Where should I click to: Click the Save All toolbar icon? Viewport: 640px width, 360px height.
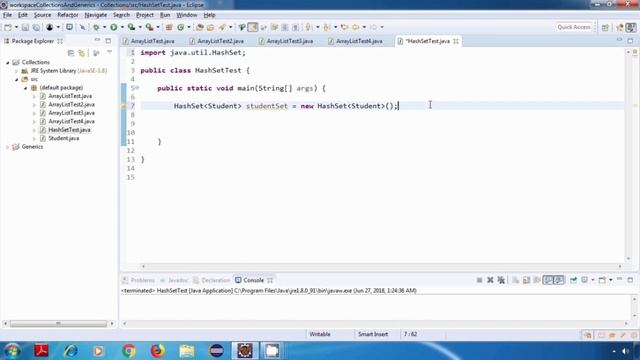pos(36,27)
